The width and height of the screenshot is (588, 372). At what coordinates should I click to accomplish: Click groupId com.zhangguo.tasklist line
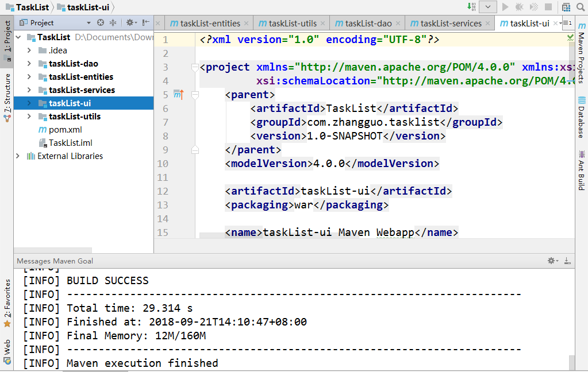pos(376,122)
